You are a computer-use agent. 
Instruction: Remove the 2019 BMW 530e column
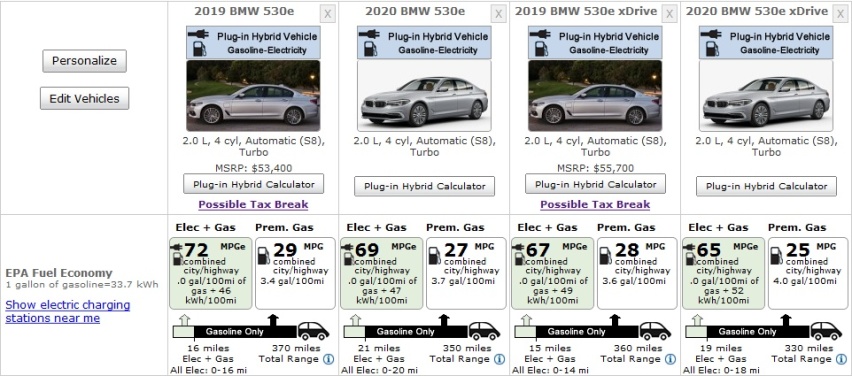click(327, 14)
